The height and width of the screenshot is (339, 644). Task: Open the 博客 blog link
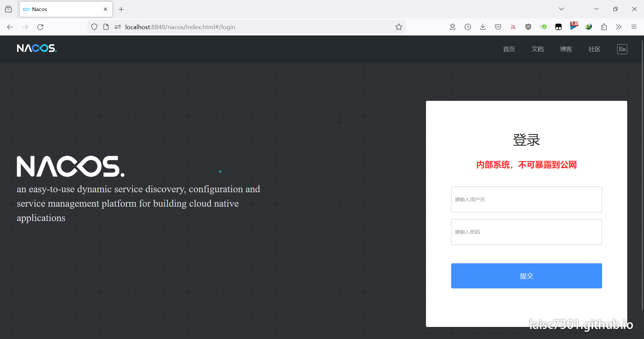pos(566,49)
